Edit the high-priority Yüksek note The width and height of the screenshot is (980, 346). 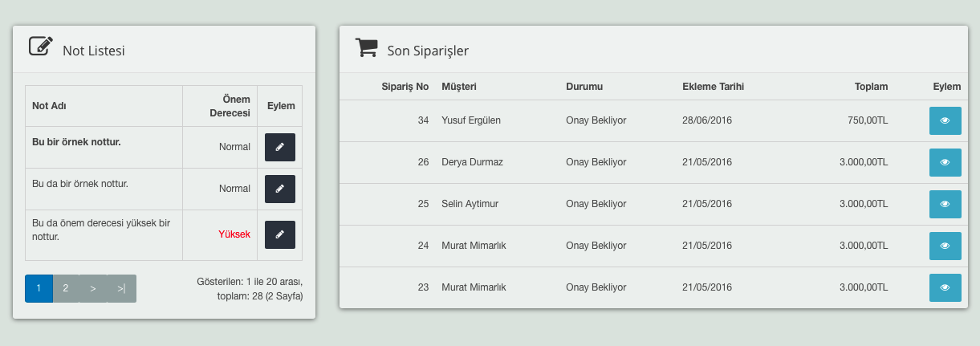coord(280,234)
